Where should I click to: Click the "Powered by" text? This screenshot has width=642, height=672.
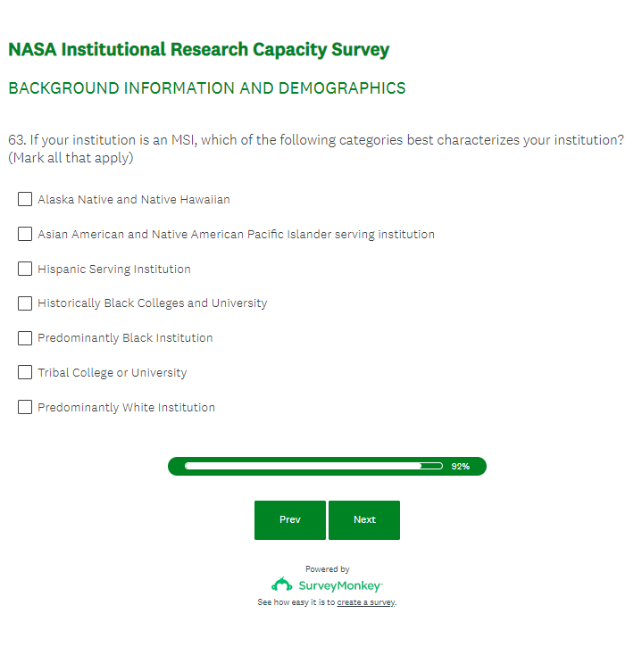tap(327, 569)
